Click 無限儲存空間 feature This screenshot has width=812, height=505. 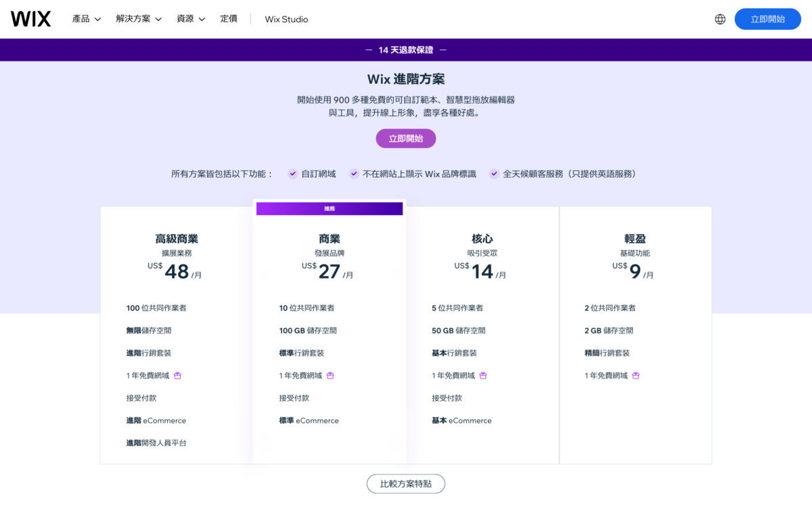149,331
